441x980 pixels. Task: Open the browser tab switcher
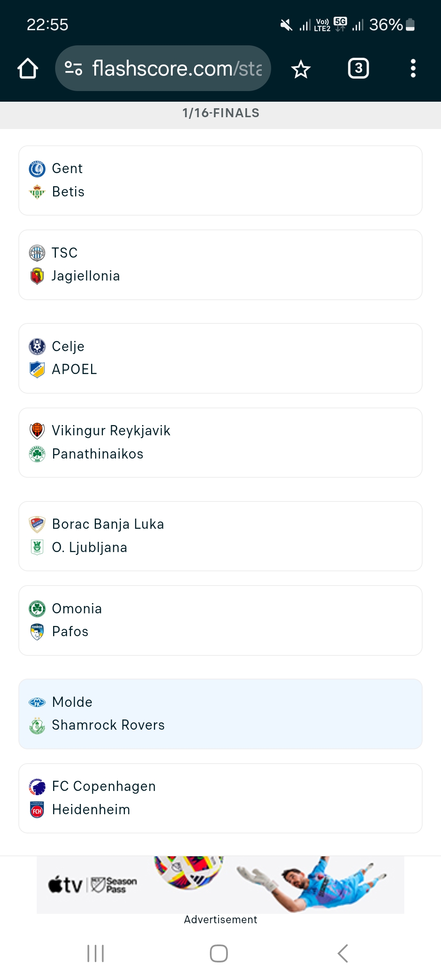click(x=358, y=68)
